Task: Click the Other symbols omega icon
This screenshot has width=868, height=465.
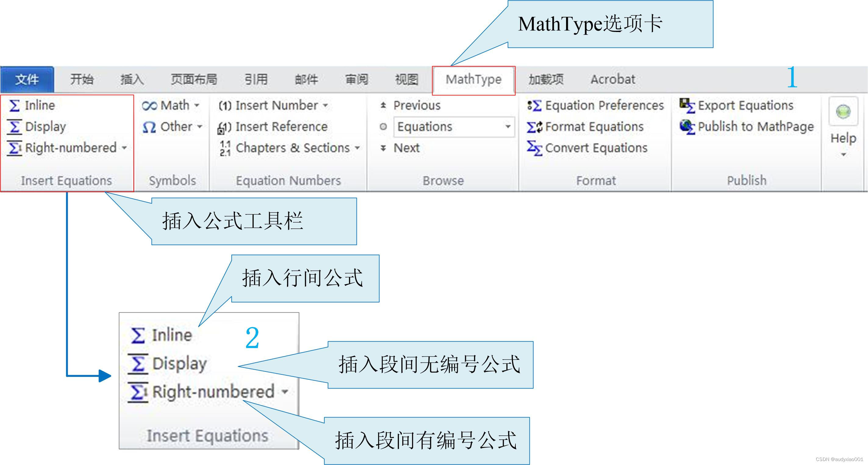Action: [149, 127]
